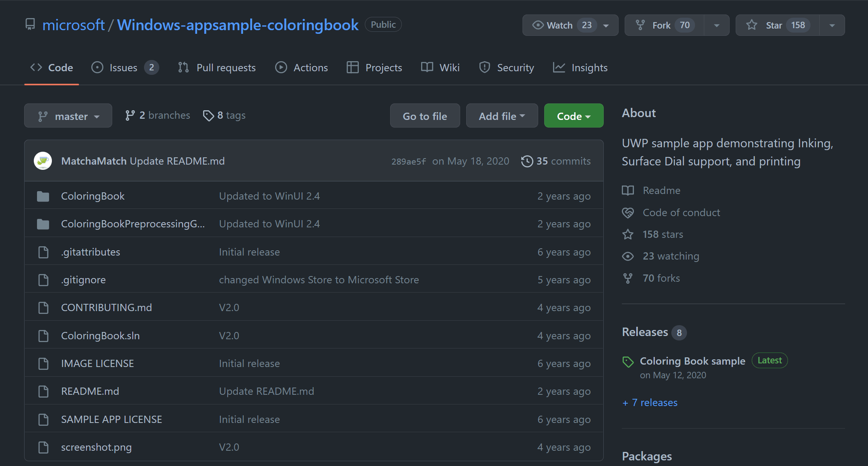Click the tags icon beside 8 tags
Screen dimensions: 868x466
(x=208, y=115)
